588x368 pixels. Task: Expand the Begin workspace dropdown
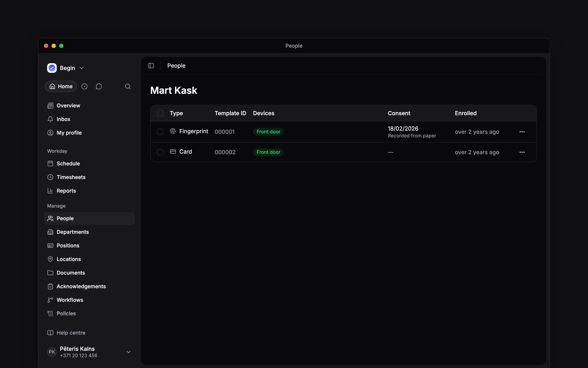pos(82,68)
